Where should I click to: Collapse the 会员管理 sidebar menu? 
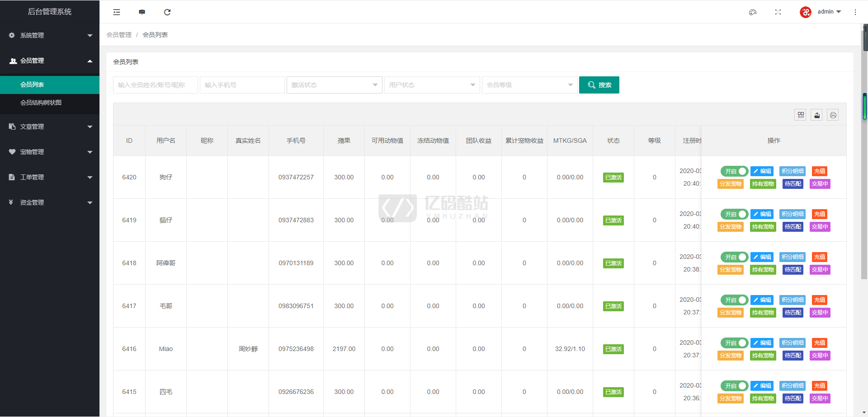(x=50, y=61)
